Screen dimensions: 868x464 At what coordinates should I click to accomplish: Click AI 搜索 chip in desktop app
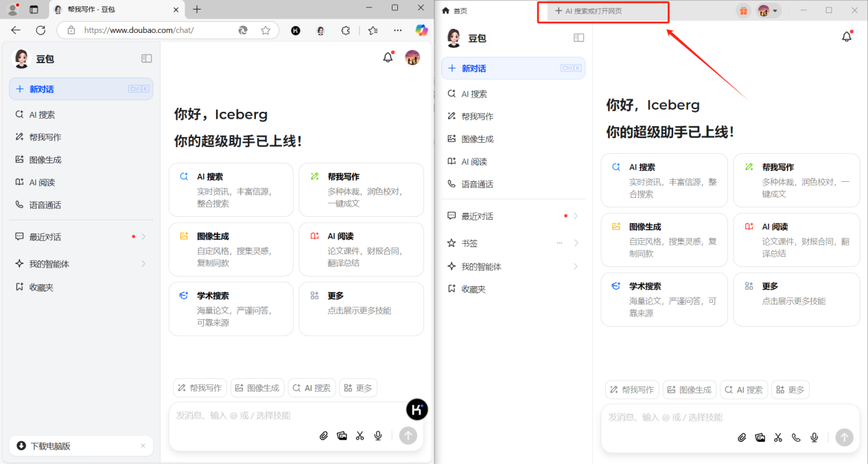pos(744,390)
